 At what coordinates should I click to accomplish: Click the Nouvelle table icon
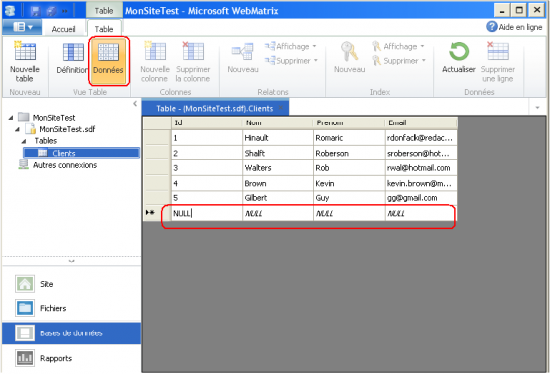pyautogui.click(x=25, y=51)
